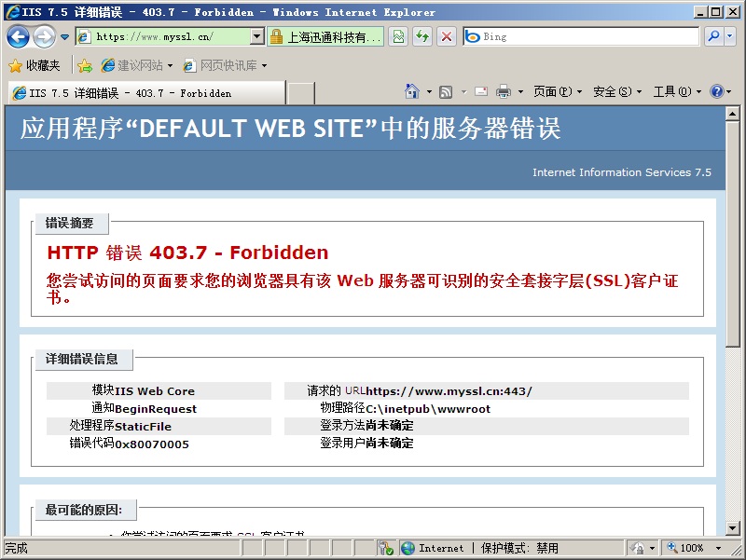The width and height of the screenshot is (746, 560).
Task: Click the requested URL https://www.myssl.cn:443/ text
Action: point(449,391)
